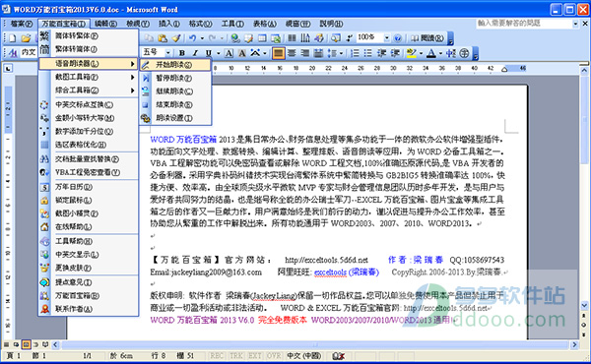Toggle Bold formatting in the toolbar

[x=182, y=53]
